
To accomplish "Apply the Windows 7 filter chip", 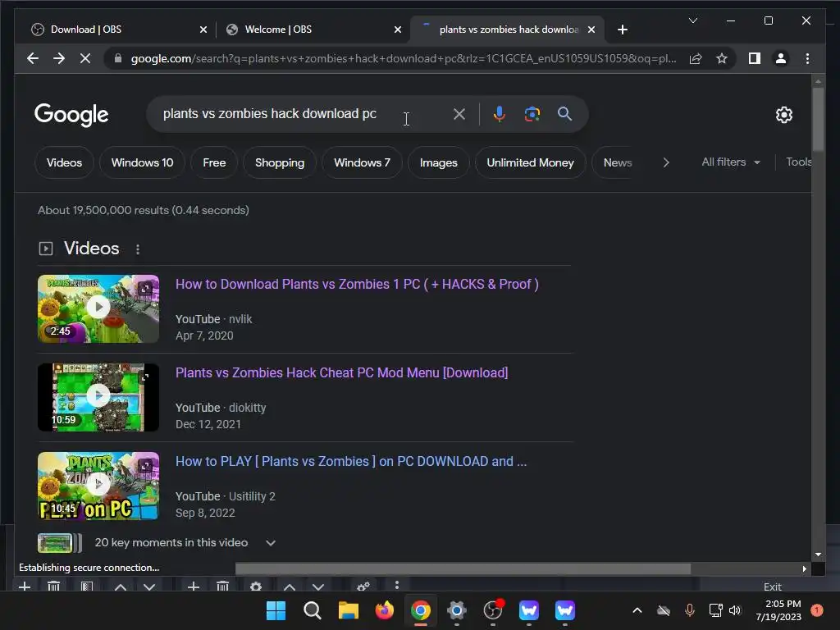I will (x=362, y=162).
